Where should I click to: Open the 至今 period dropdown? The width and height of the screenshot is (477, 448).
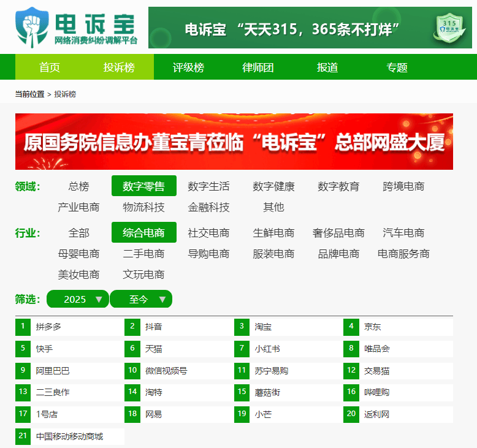(141, 299)
